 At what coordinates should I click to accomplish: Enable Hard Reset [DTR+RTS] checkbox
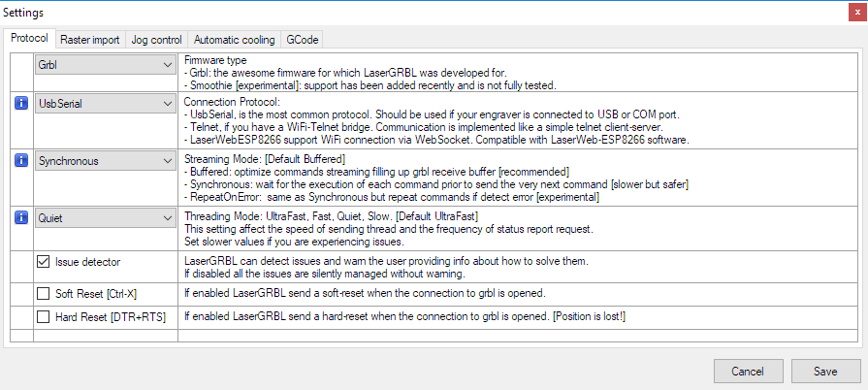coord(44,317)
